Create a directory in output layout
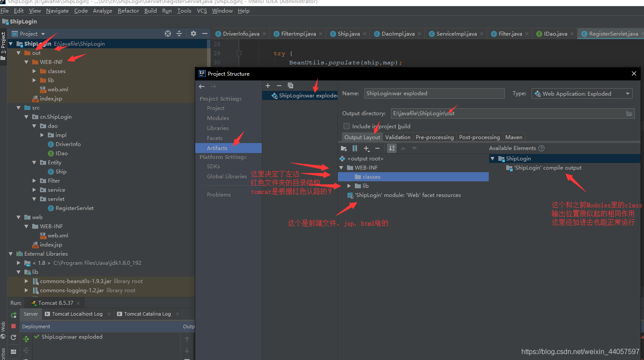 click(x=344, y=148)
